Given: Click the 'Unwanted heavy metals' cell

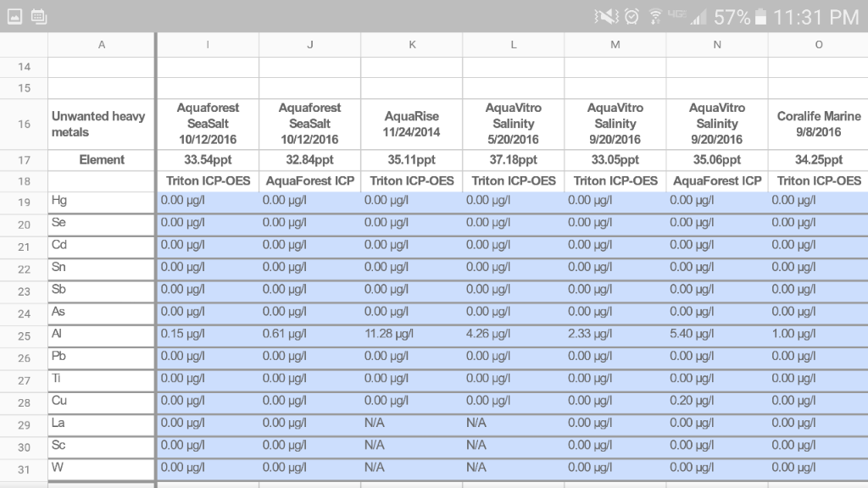Looking at the screenshot, I should point(102,124).
